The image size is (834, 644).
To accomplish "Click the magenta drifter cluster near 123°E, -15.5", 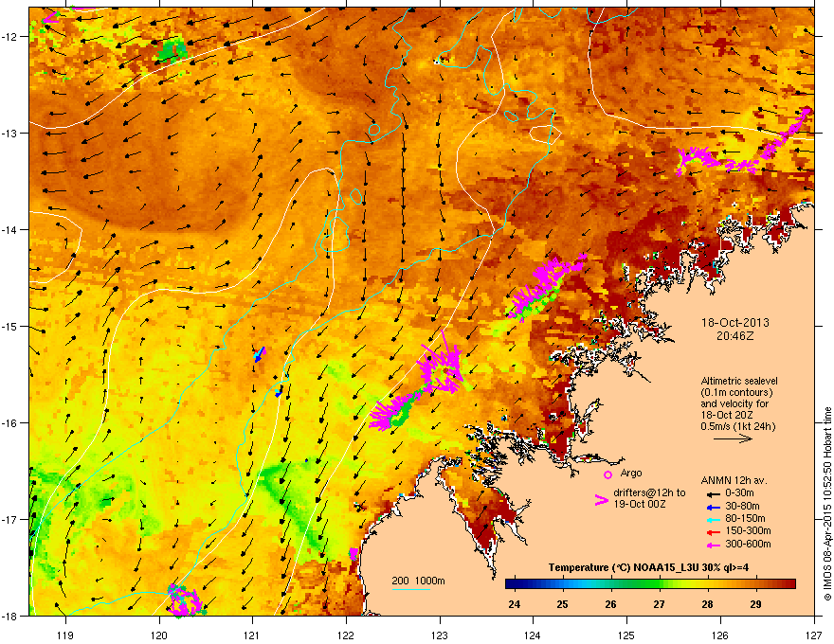I will coord(442,367).
